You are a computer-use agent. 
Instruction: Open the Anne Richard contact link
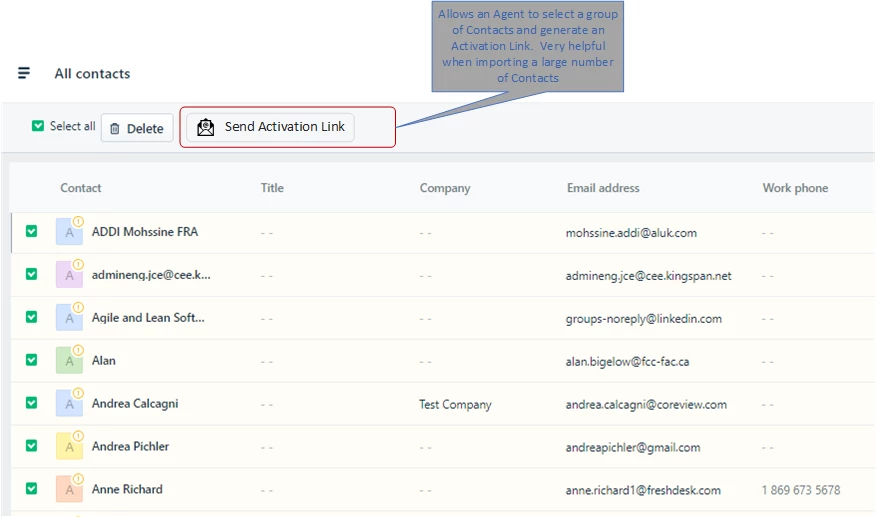[x=127, y=489]
